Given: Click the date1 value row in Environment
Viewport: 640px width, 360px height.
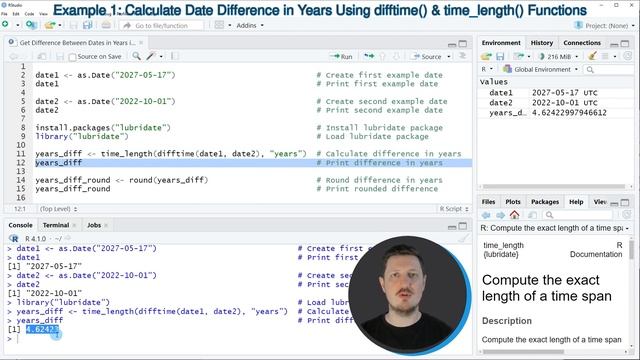Looking at the screenshot, I should 555,93.
